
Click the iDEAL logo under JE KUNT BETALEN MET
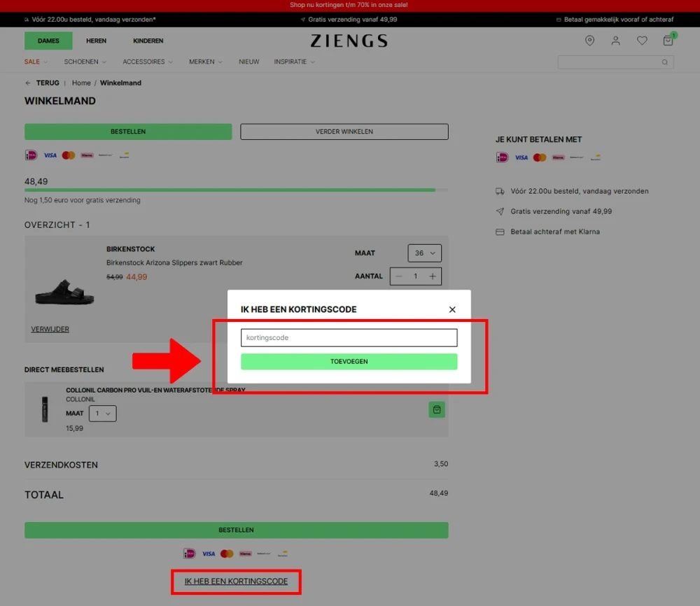coord(502,157)
